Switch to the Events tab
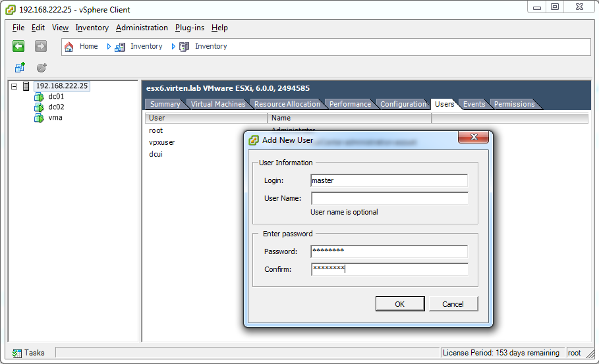The image size is (599, 364). pos(474,104)
